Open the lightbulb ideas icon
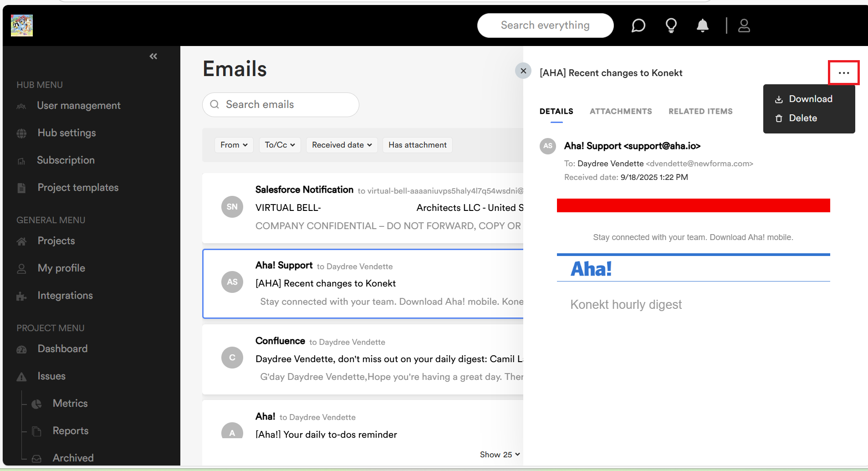 point(671,26)
